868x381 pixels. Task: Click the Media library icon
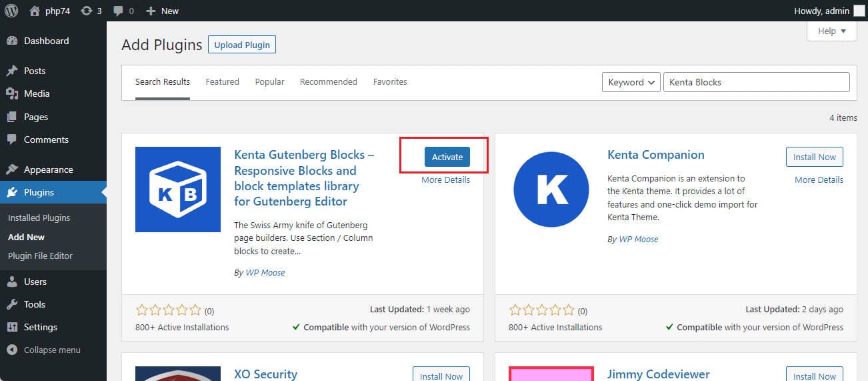12,93
